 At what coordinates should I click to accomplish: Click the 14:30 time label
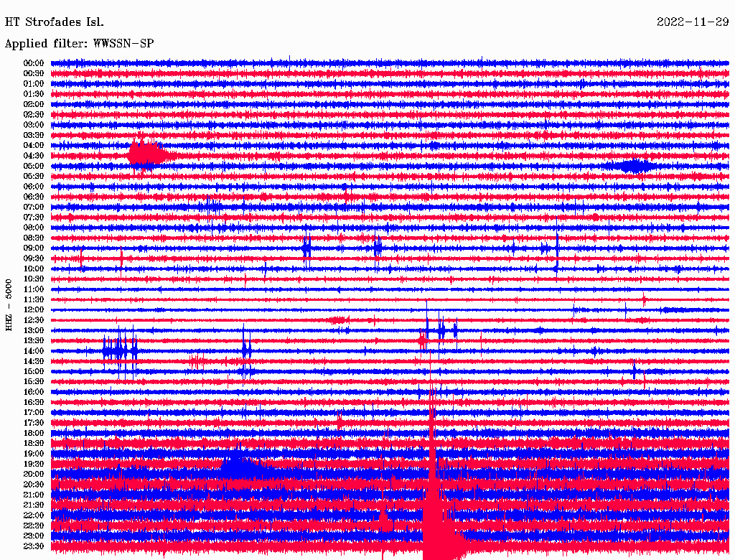[x=34, y=361]
